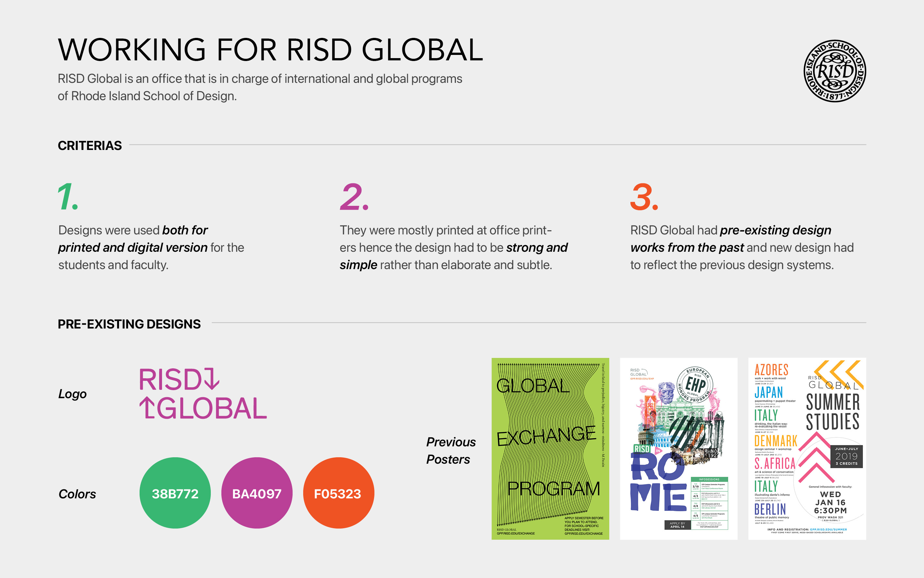Click the 'Colors' label
Image resolution: width=924 pixels, height=578 pixels.
(77, 494)
